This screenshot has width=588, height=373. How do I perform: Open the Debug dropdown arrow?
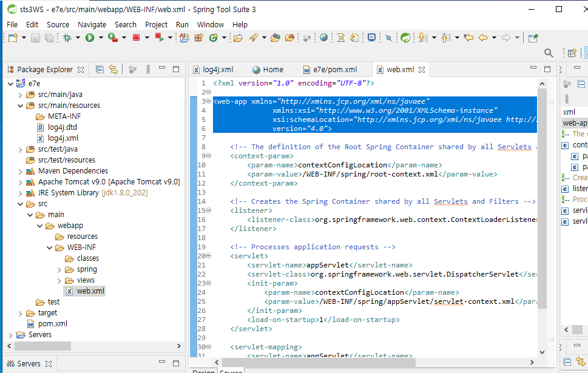[x=78, y=38]
